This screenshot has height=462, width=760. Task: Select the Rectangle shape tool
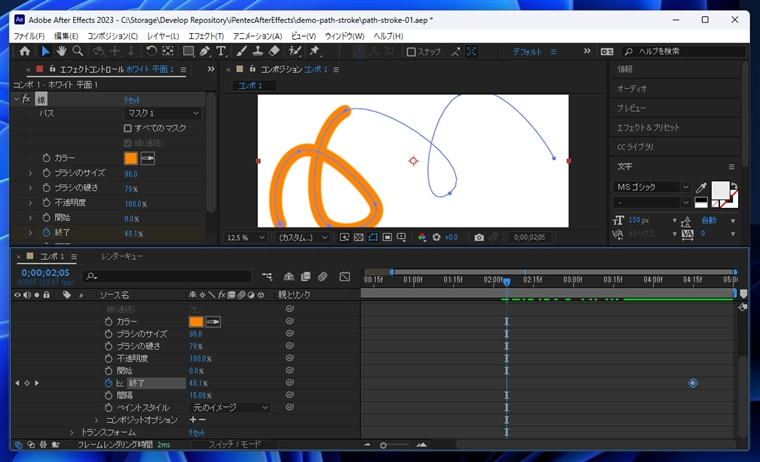click(188, 51)
